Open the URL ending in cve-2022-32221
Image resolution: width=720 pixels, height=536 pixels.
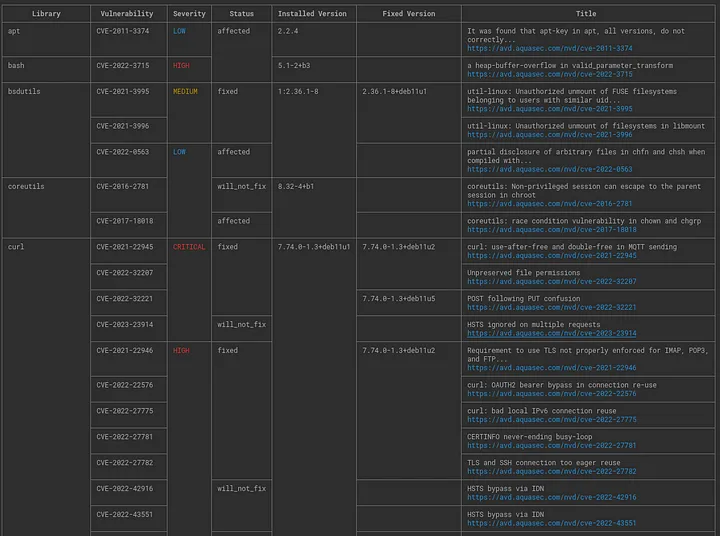tap(551, 307)
